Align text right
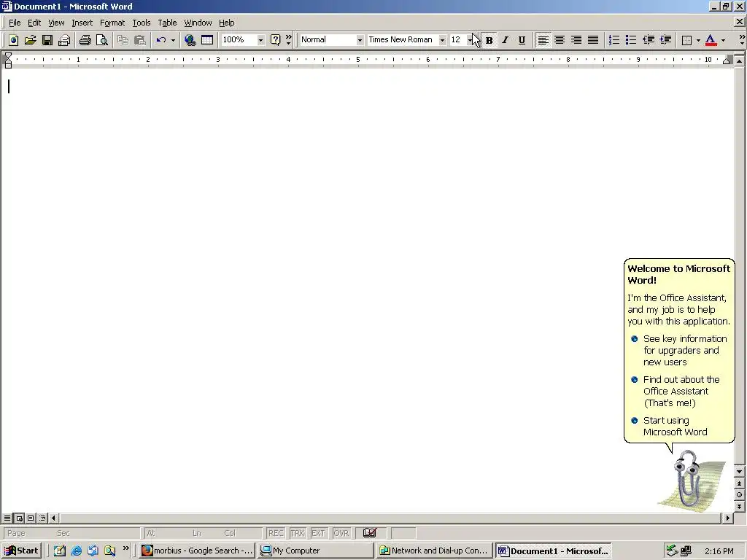The width and height of the screenshot is (747, 560). 576,40
